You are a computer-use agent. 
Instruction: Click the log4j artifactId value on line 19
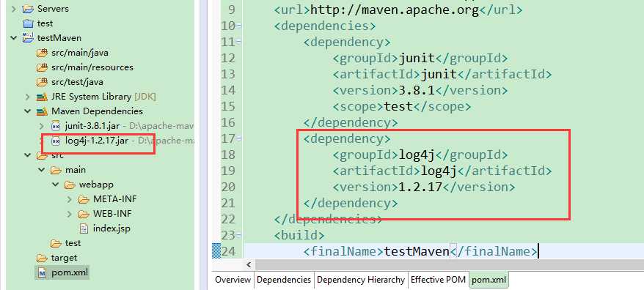(x=439, y=171)
